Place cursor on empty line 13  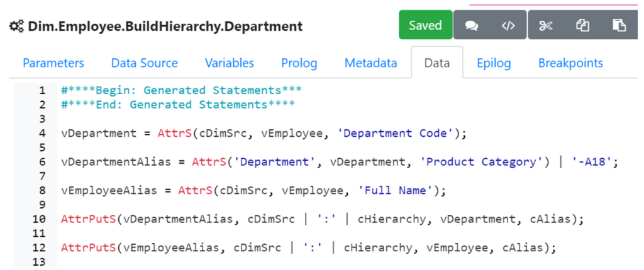click(x=252, y=261)
